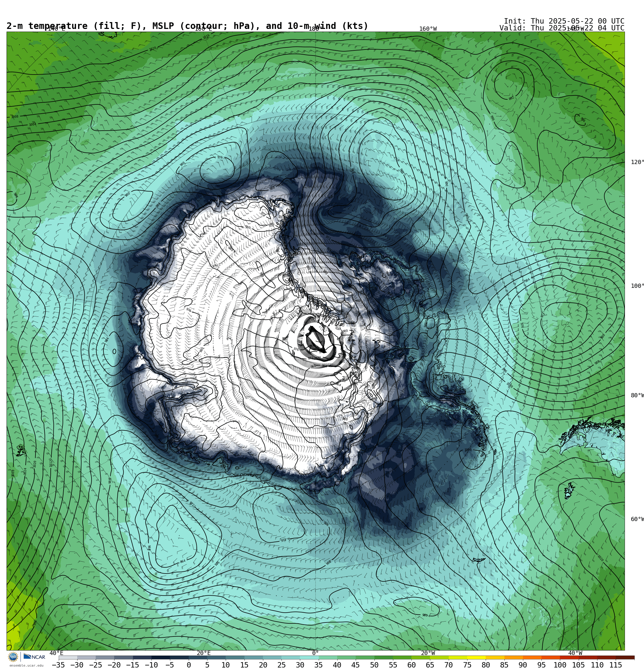This screenshot has width=644, height=669.
Task: Click the 20°W longitude label at bottom
Action: pos(428,653)
